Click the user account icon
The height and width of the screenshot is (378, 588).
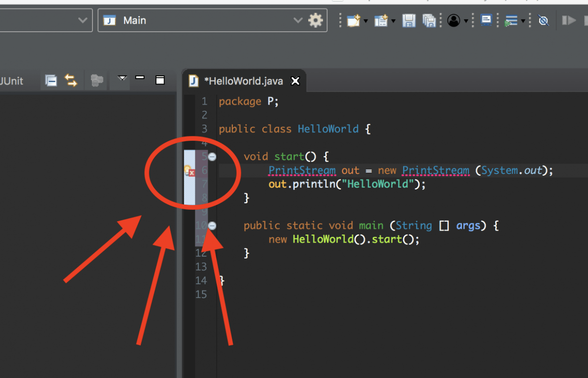tap(454, 20)
